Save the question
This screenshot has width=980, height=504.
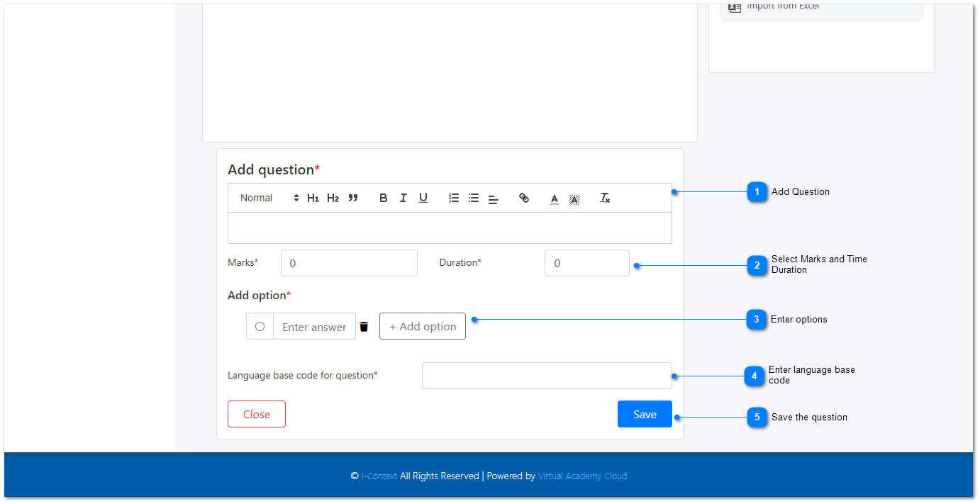[x=645, y=414]
